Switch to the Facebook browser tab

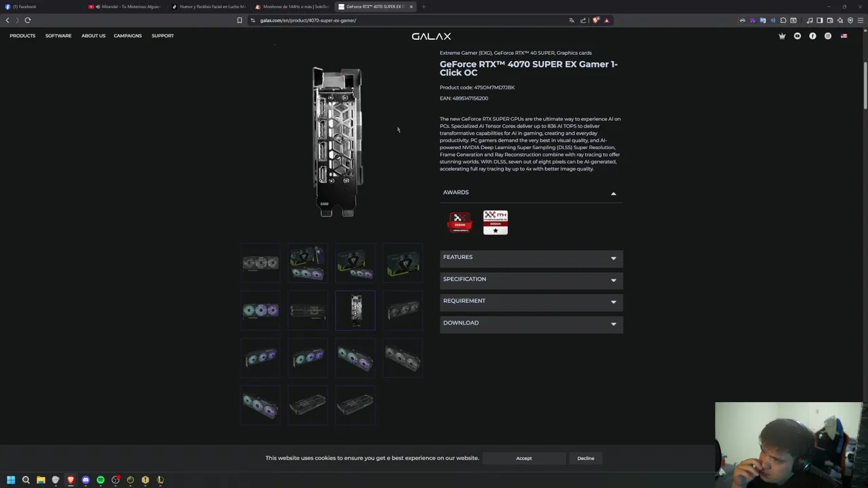coord(41,7)
